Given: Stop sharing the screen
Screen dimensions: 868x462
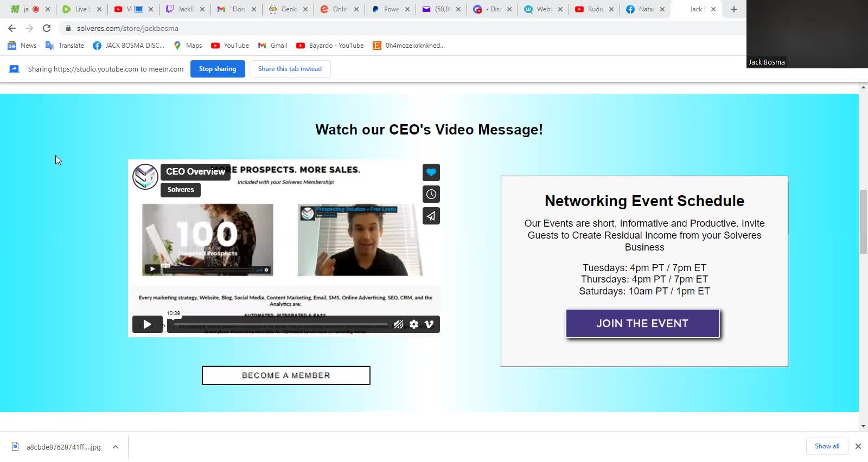Looking at the screenshot, I should tap(218, 69).
